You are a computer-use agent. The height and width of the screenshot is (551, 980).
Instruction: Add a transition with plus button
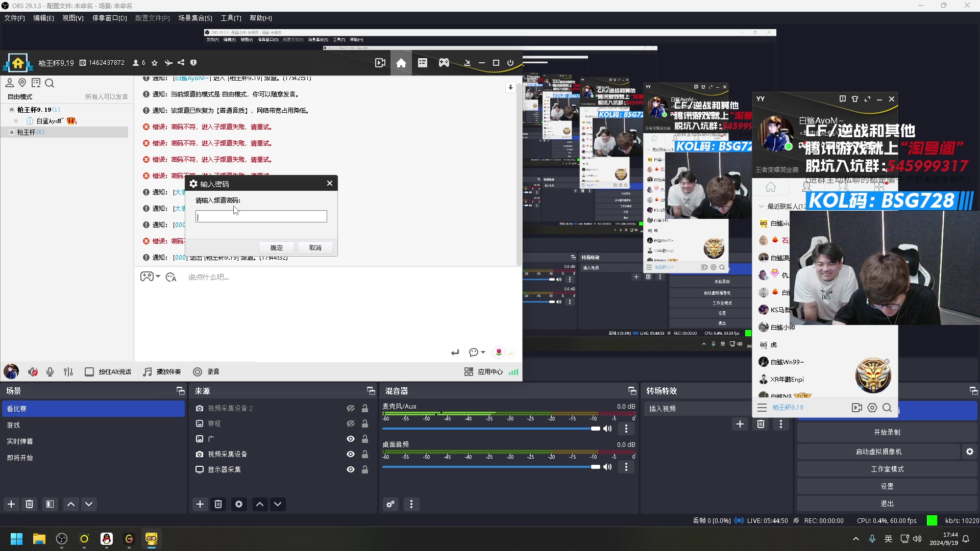tap(740, 424)
